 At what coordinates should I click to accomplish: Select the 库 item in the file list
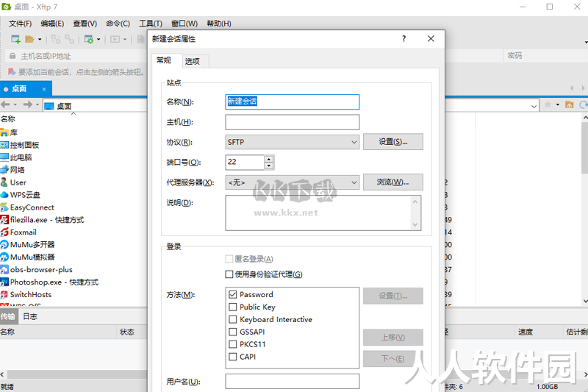[x=9, y=132]
